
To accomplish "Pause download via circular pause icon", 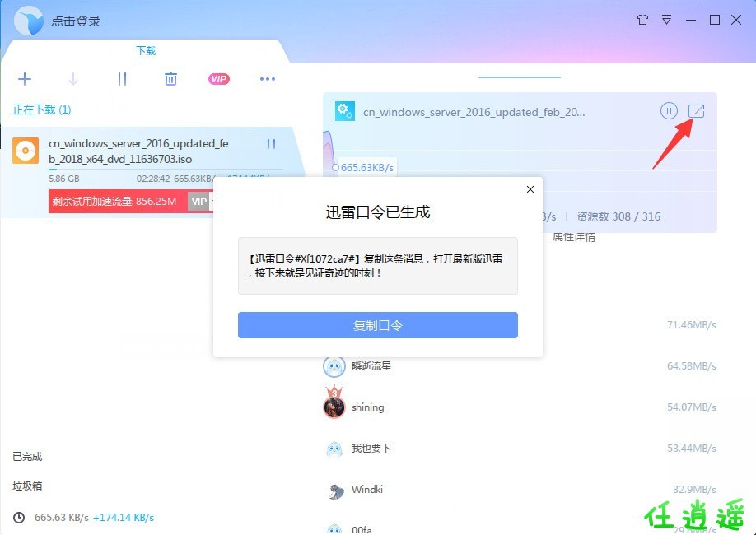I will point(669,111).
